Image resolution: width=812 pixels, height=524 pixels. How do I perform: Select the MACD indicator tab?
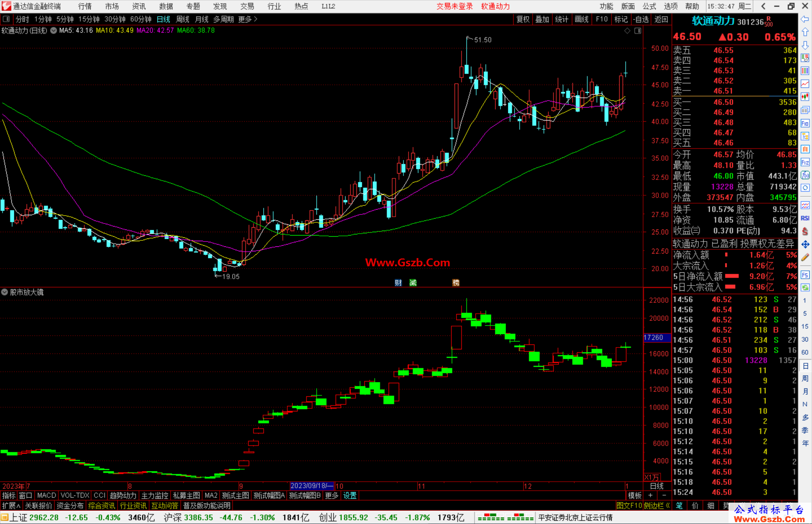coord(46,495)
